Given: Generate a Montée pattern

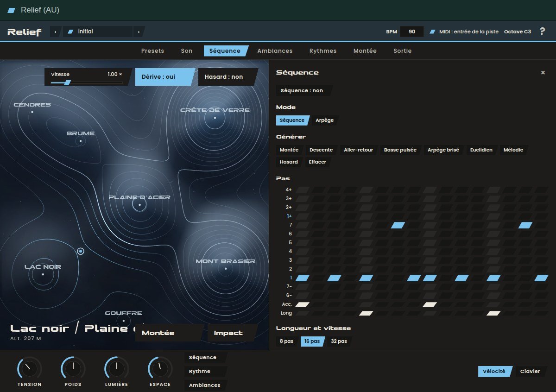Looking at the screenshot, I should point(290,150).
